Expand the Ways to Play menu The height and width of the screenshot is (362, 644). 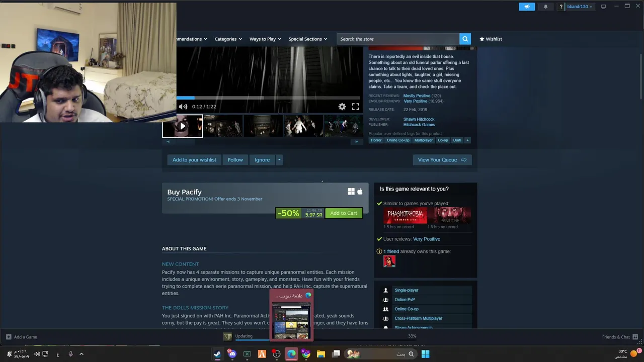click(265, 39)
